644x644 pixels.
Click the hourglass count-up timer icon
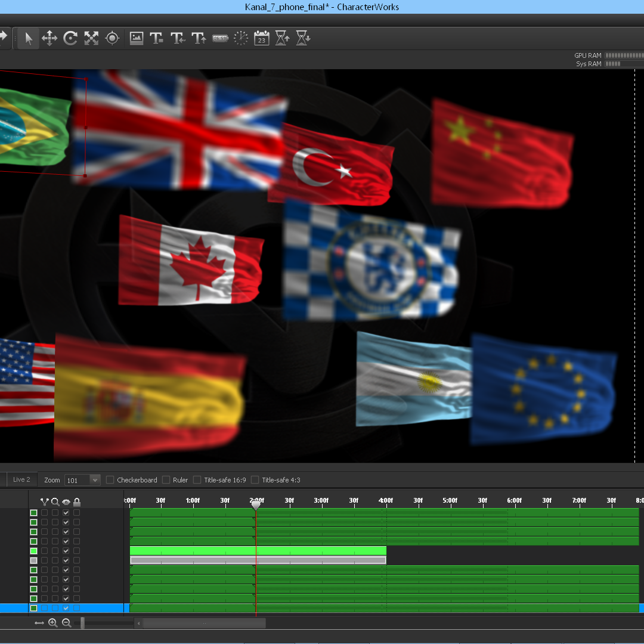283,39
